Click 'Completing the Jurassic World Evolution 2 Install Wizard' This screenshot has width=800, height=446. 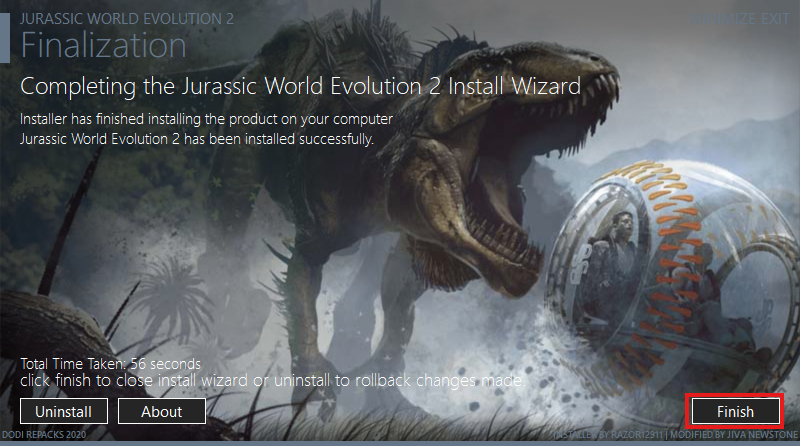tap(300, 86)
